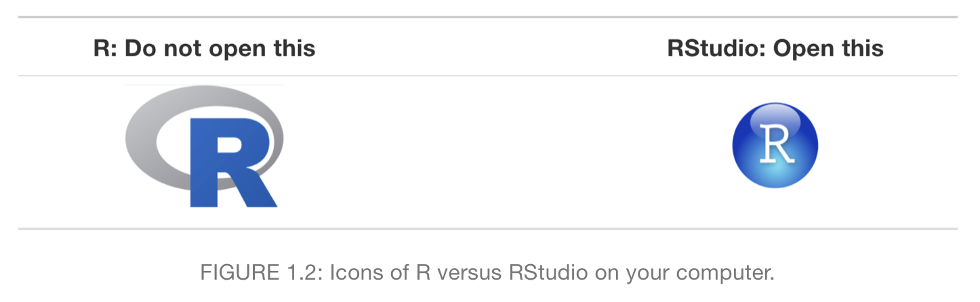
Task: Click the "RStudio: Open this" column header
Action: [775, 49]
